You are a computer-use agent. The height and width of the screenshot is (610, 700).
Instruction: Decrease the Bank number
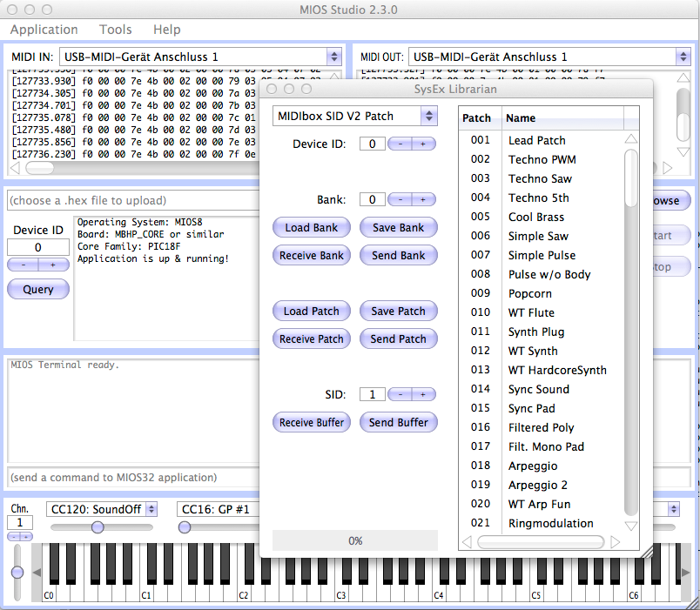400,199
